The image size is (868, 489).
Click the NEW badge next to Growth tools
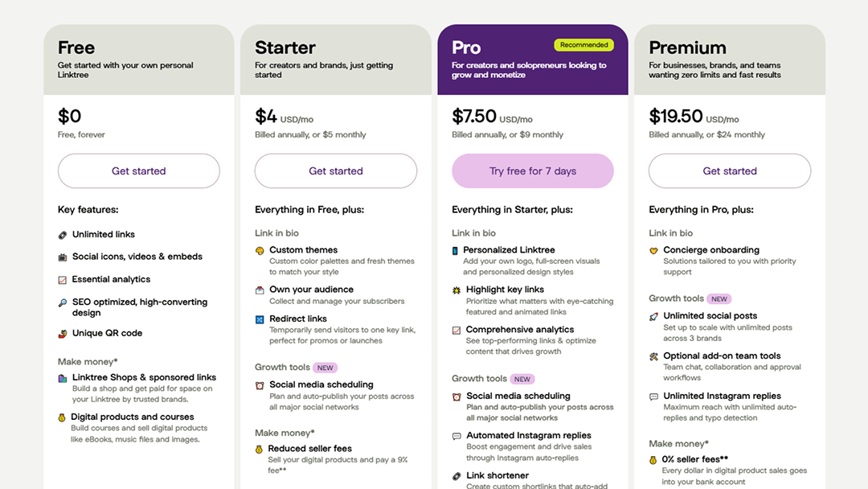tap(325, 367)
